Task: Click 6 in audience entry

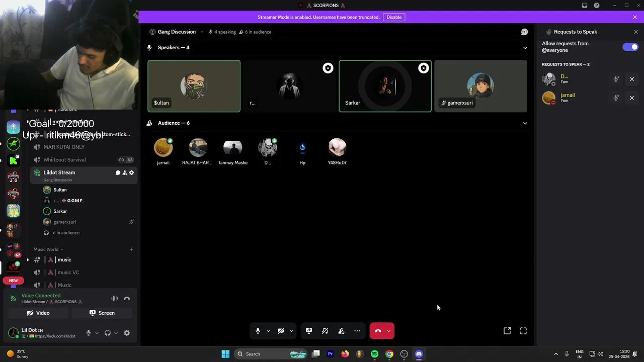Action: 66,233
